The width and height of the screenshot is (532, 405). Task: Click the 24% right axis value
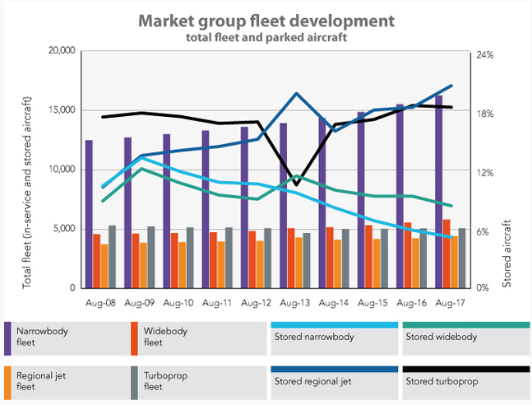pyautogui.click(x=484, y=55)
